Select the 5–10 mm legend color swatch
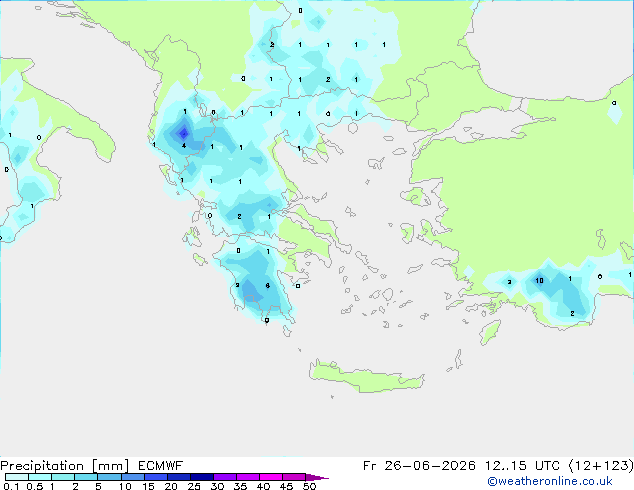The width and height of the screenshot is (634, 490). pyautogui.click(x=109, y=477)
